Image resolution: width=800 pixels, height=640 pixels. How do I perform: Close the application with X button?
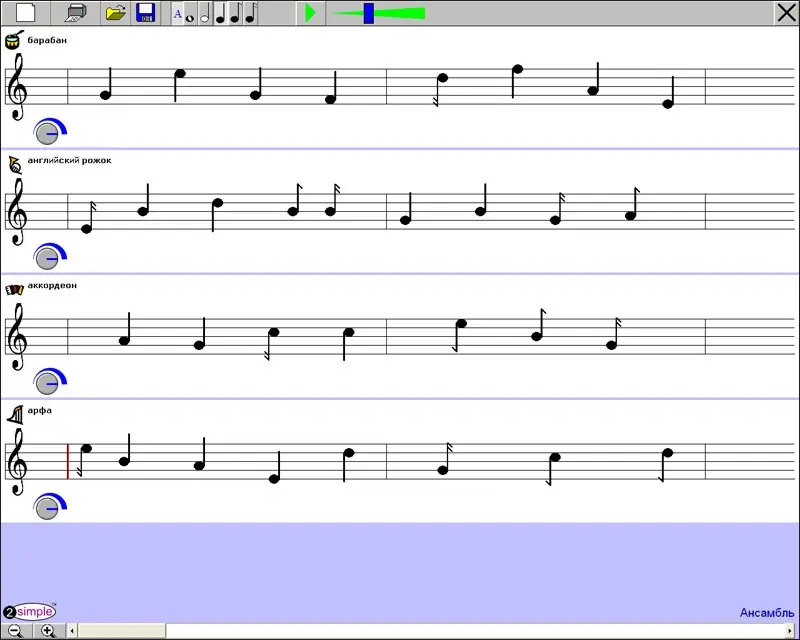(x=786, y=13)
